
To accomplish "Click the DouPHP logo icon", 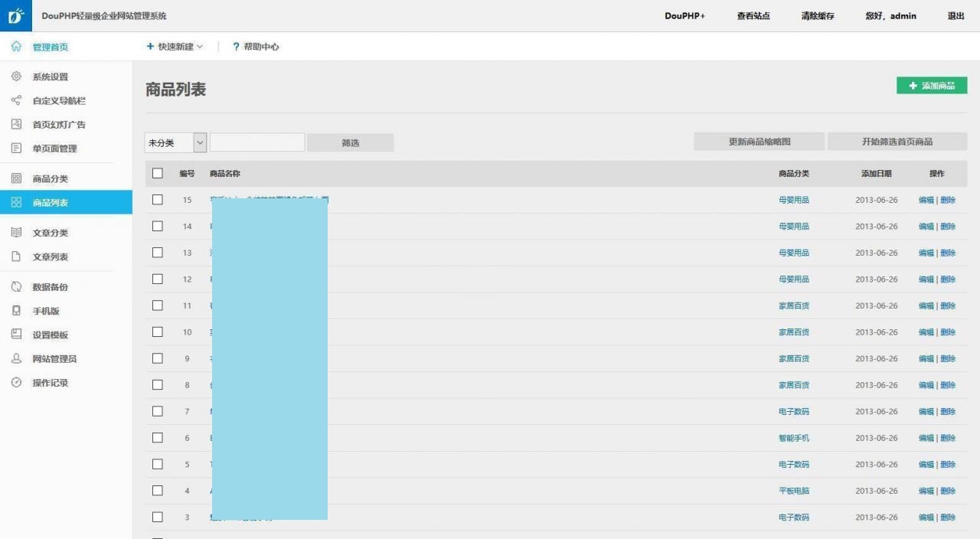I will click(16, 15).
